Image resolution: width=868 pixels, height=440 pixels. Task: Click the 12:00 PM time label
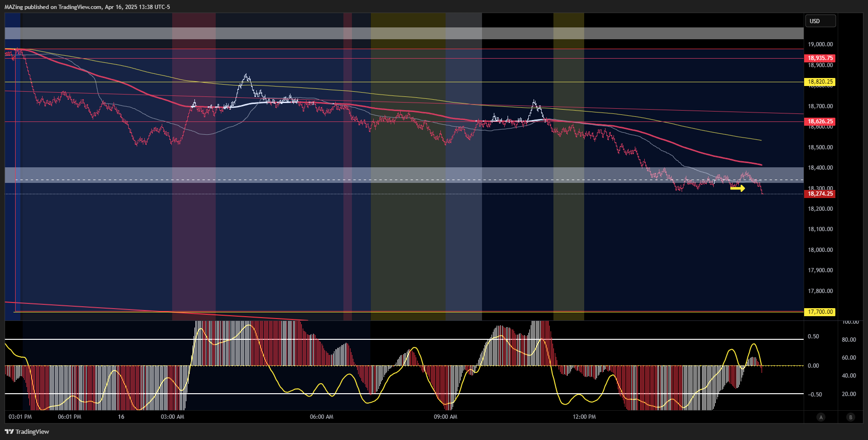pyautogui.click(x=584, y=417)
